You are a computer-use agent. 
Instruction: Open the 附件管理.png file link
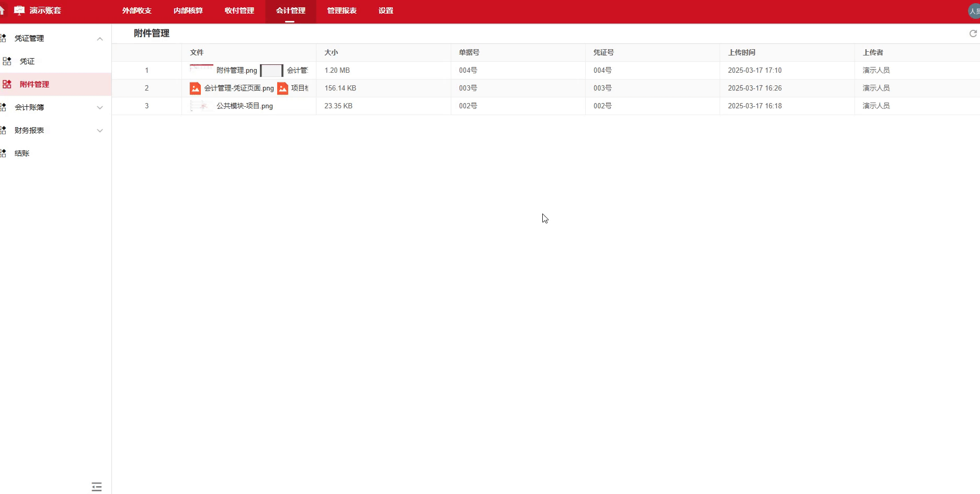[236, 71]
